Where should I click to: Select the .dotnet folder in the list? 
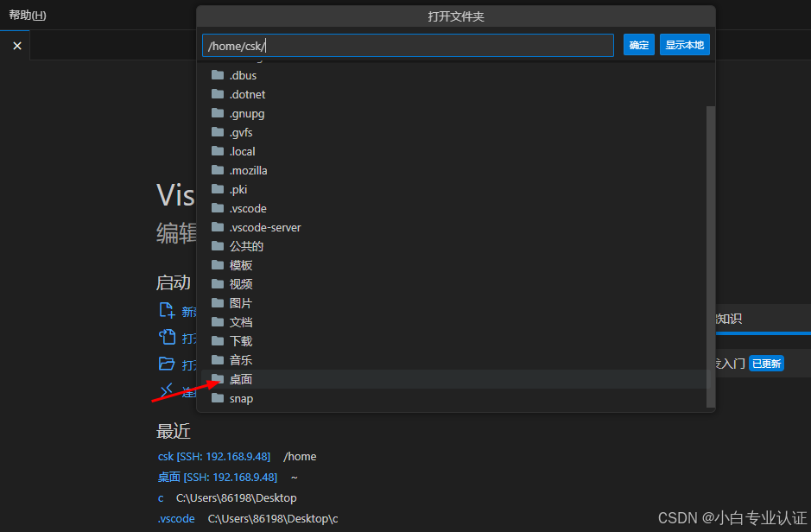(244, 93)
